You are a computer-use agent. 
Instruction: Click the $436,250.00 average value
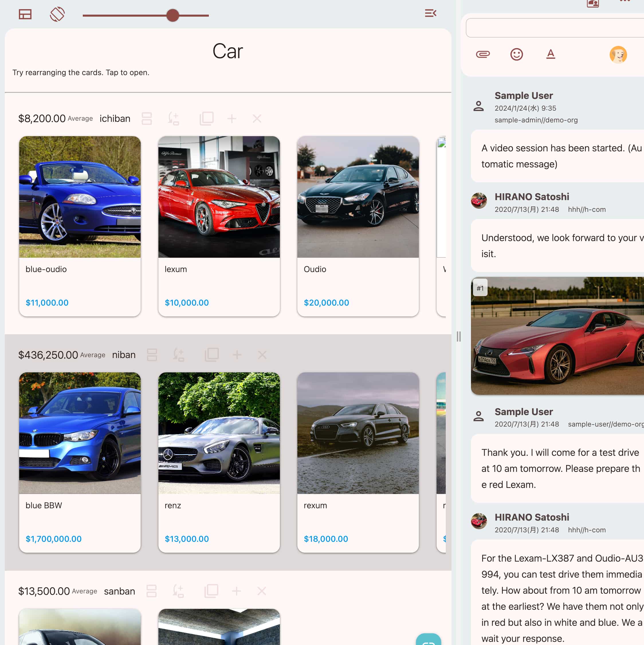tap(48, 355)
